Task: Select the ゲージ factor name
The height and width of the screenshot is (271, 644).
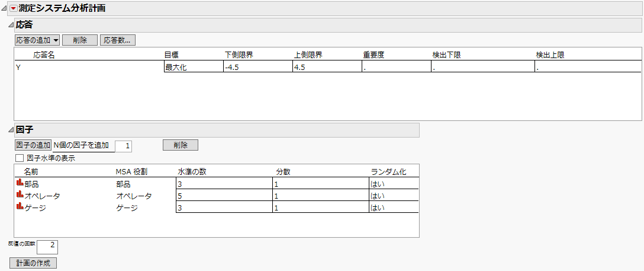Action: coord(35,208)
